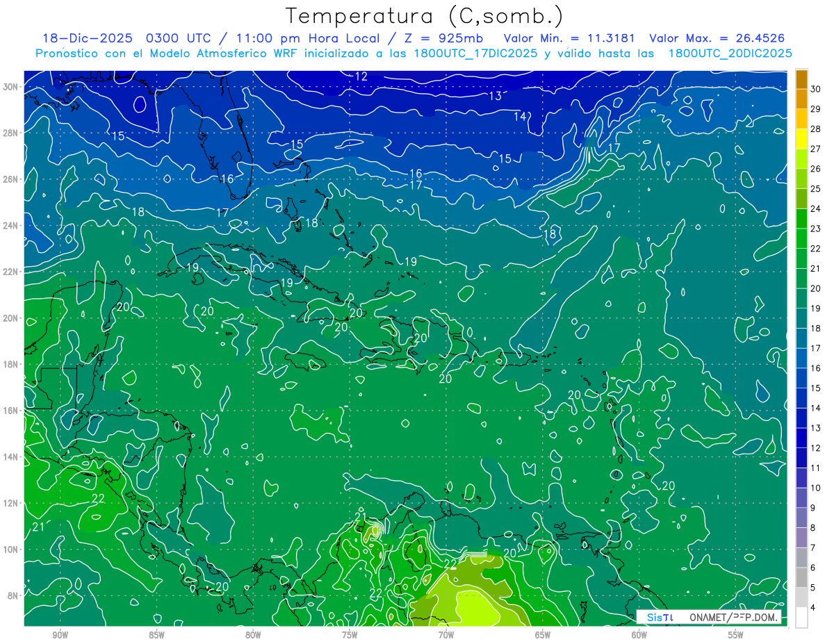
Task: Pick the orange swatch between 28 and 29
Action: coord(801,119)
